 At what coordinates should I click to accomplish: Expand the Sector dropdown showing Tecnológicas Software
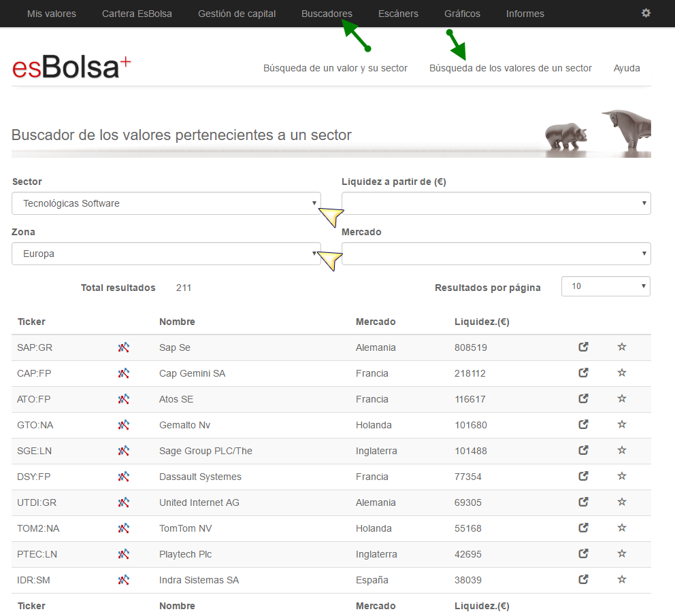[x=166, y=203]
